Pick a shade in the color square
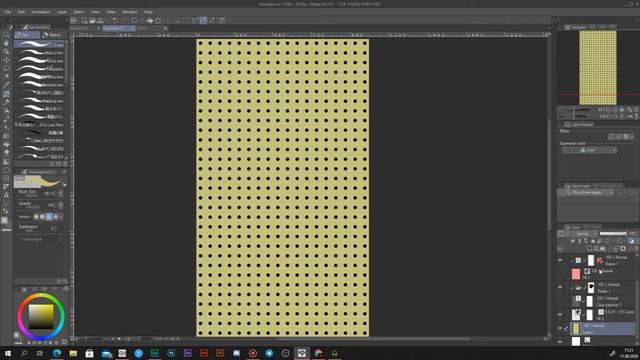The width and height of the screenshot is (640, 360). coord(41,316)
